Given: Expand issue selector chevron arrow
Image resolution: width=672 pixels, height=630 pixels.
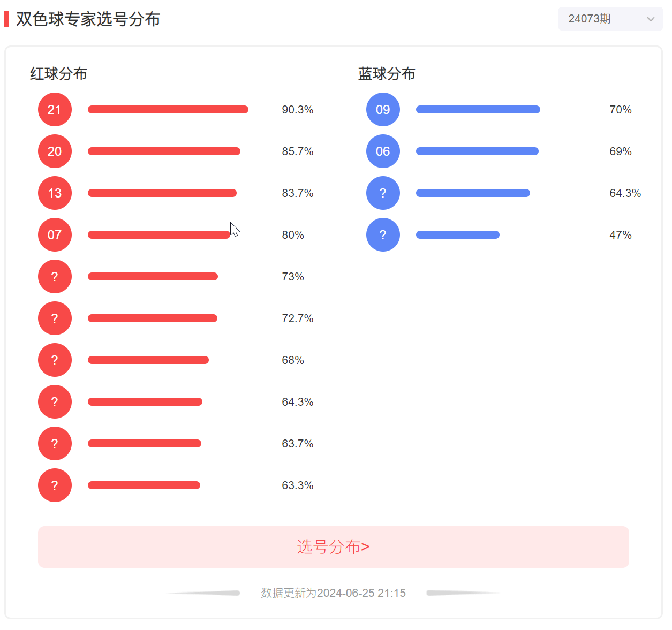Looking at the screenshot, I should [x=651, y=19].
